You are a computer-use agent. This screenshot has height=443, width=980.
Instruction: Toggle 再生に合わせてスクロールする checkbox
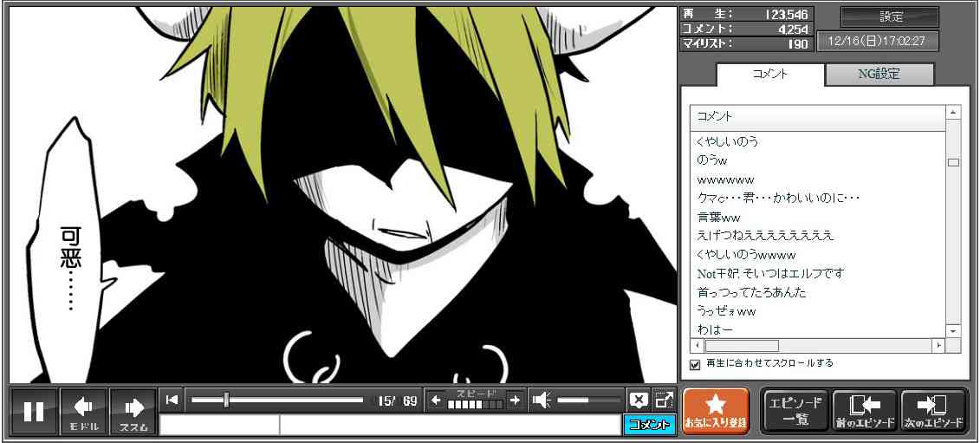point(694,364)
